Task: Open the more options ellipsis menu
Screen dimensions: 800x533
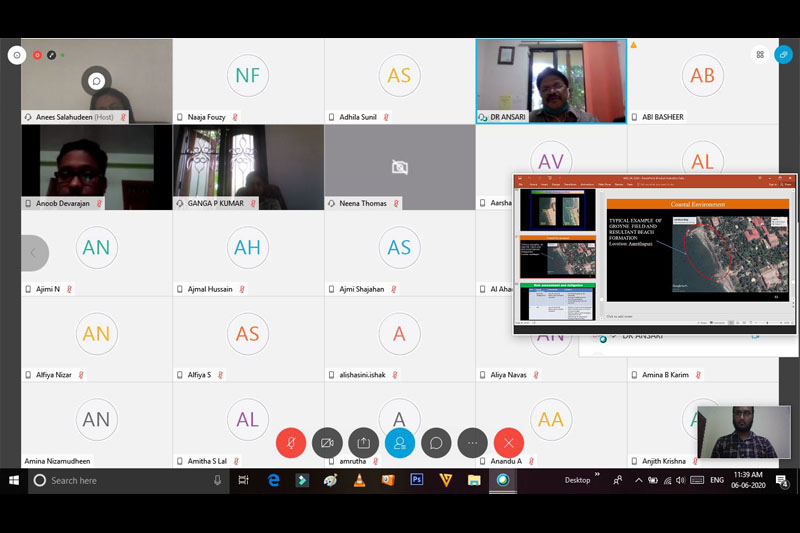Action: click(472, 442)
